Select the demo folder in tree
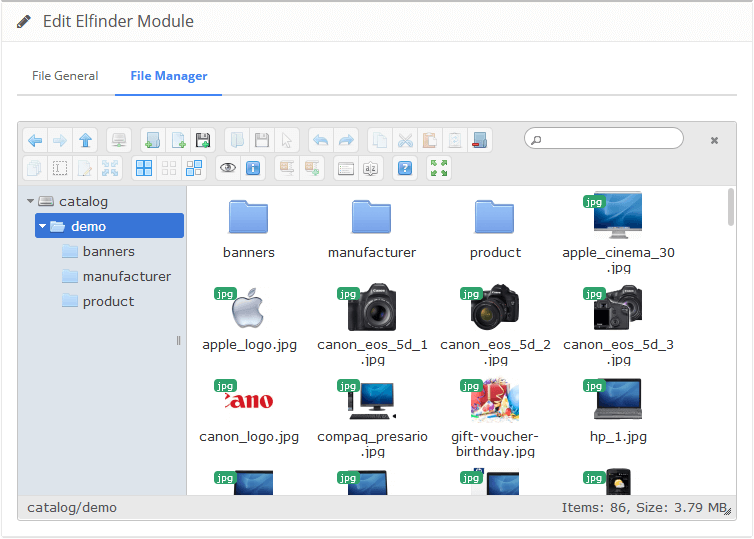Viewport: 754px width, 539px height. point(109,226)
